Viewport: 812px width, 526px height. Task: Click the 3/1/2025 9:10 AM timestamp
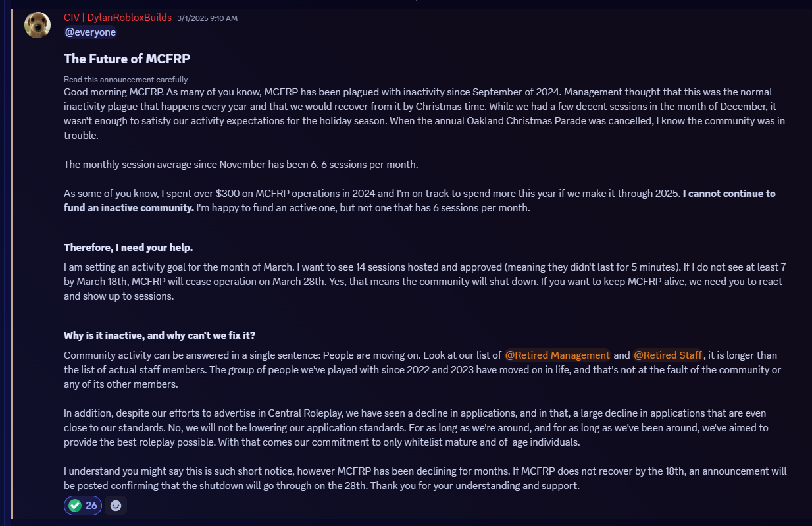[207, 18]
